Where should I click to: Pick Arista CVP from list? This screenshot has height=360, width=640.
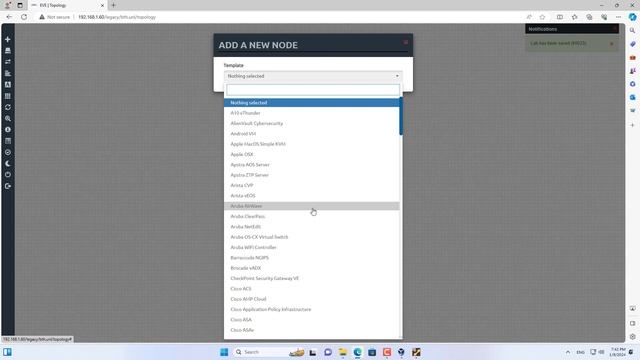coord(311,185)
